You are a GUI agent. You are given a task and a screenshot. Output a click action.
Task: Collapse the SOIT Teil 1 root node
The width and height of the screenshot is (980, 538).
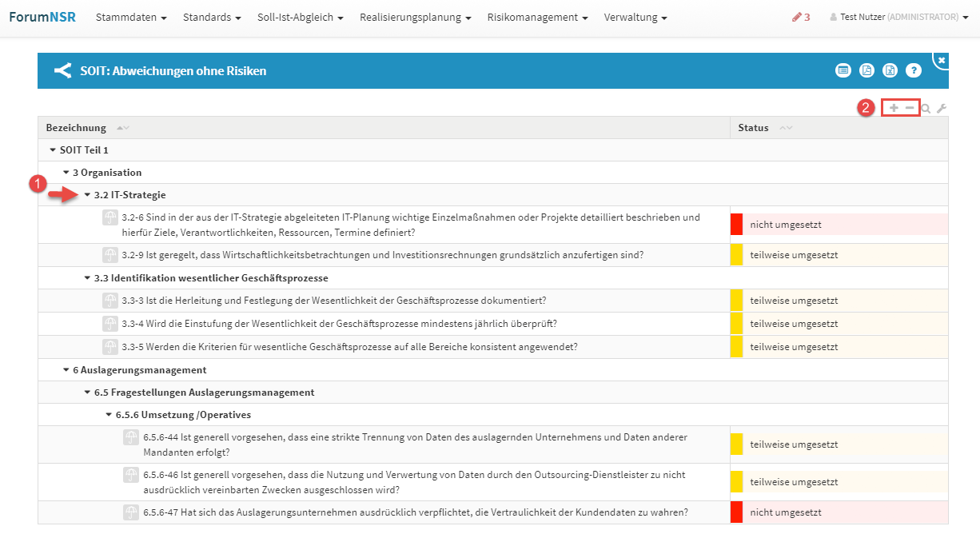53,150
